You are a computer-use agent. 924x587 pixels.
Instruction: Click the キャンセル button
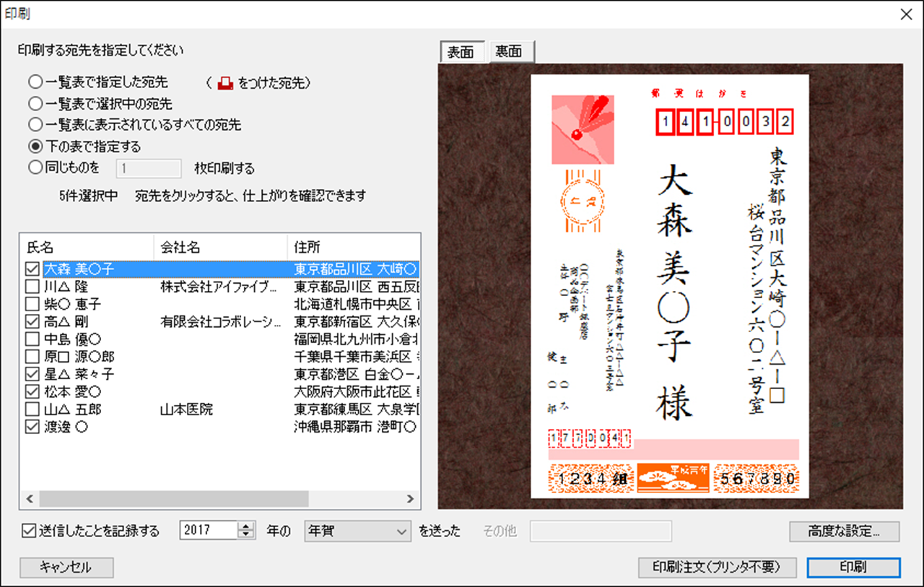click(x=66, y=568)
